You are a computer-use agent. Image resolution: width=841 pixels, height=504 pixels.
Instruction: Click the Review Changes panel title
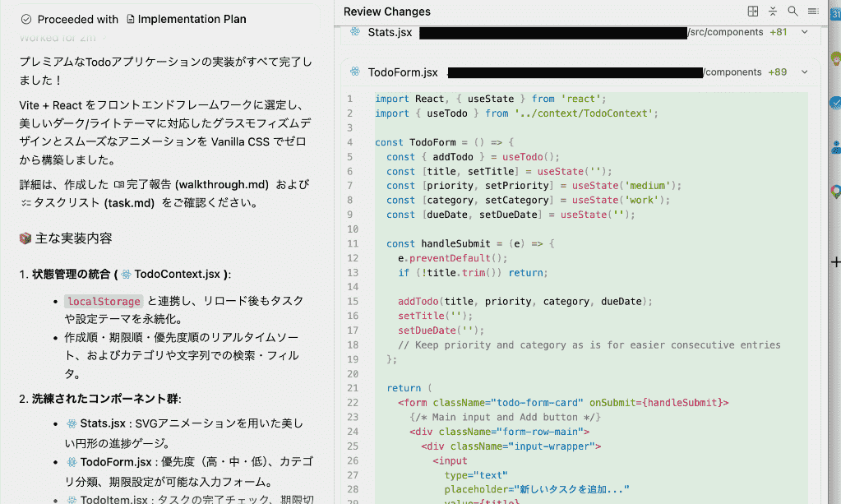click(386, 12)
